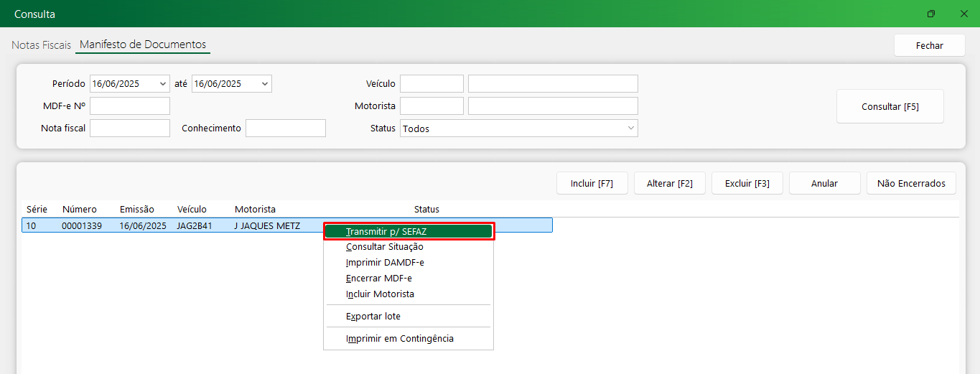The height and width of the screenshot is (374, 980).
Task: Click the série 10 cell
Action: [x=32, y=225]
